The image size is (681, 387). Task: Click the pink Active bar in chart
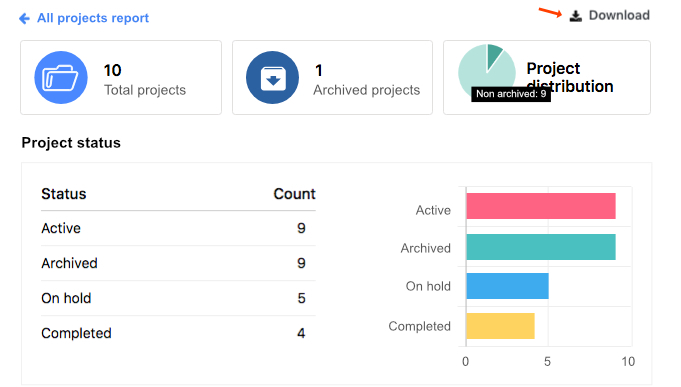click(x=541, y=206)
